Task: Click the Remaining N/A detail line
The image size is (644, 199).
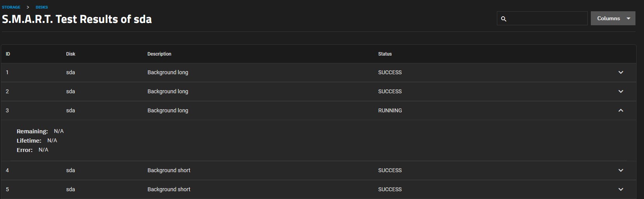Action: (40, 131)
